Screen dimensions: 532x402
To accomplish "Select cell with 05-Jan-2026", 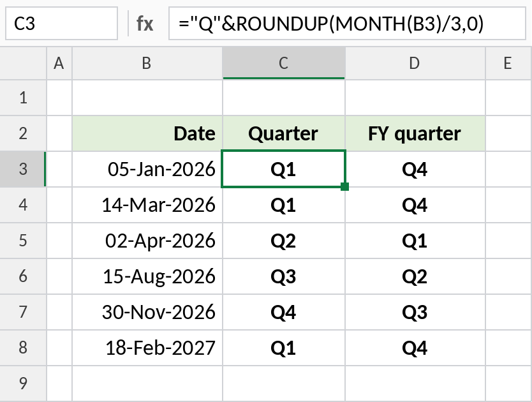I will [x=147, y=169].
